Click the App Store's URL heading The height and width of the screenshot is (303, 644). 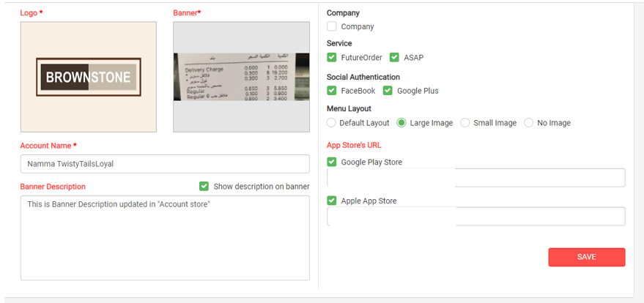tap(354, 145)
